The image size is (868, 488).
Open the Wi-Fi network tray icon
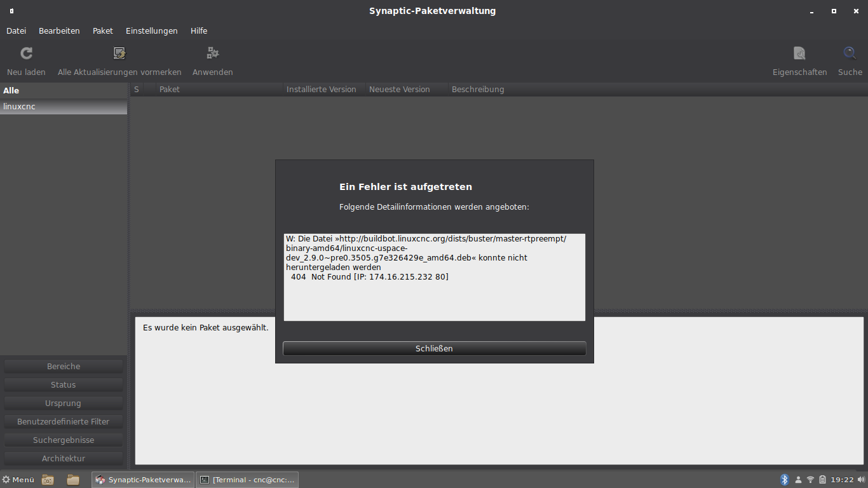tap(810, 480)
